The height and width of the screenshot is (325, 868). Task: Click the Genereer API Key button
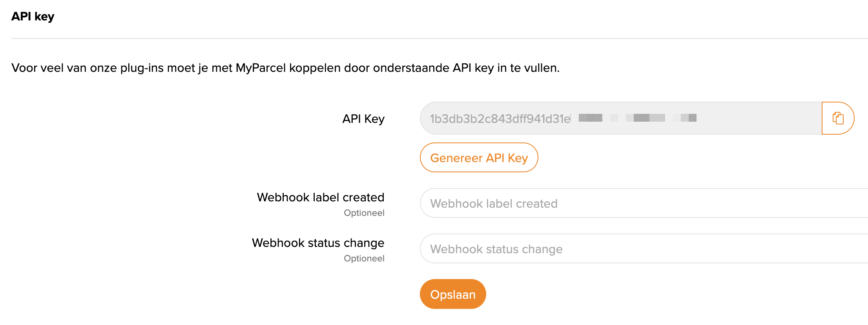[x=479, y=157]
